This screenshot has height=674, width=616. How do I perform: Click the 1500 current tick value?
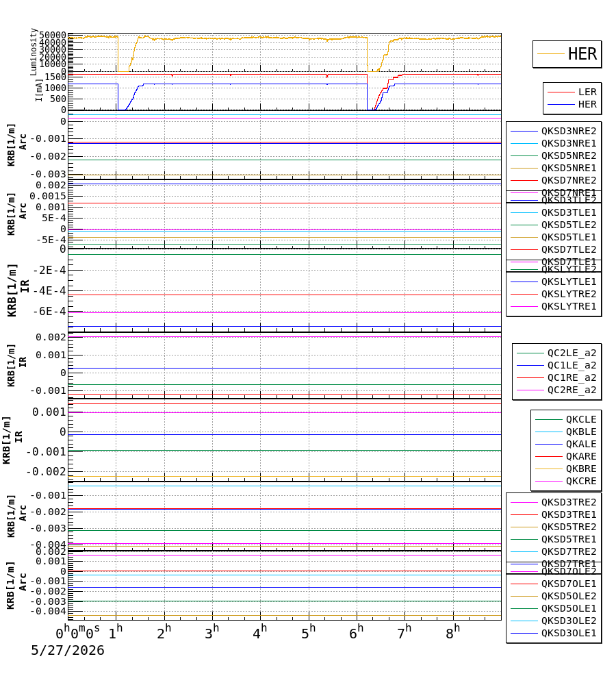click(56, 77)
